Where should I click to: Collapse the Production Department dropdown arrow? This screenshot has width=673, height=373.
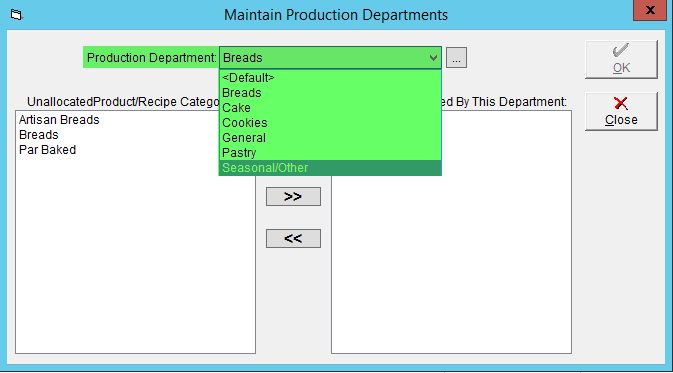(x=433, y=58)
